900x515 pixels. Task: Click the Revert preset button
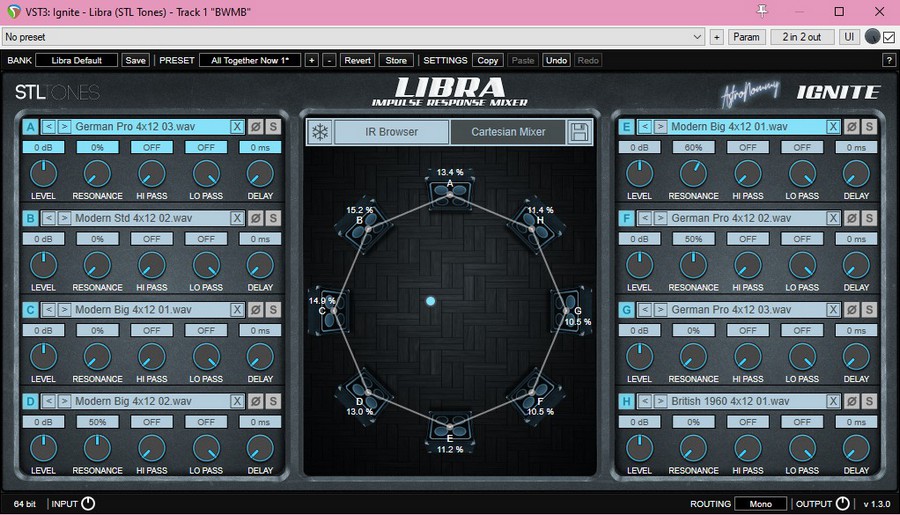point(357,60)
